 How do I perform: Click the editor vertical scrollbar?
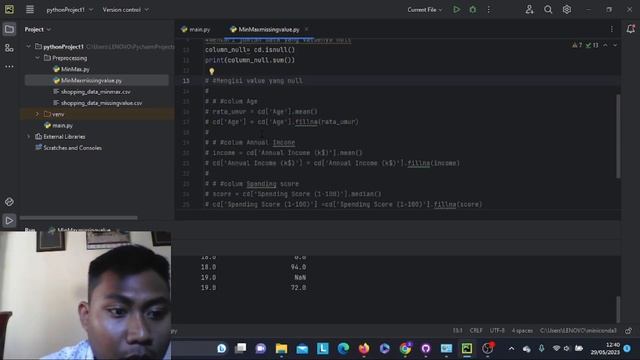tap(618, 136)
